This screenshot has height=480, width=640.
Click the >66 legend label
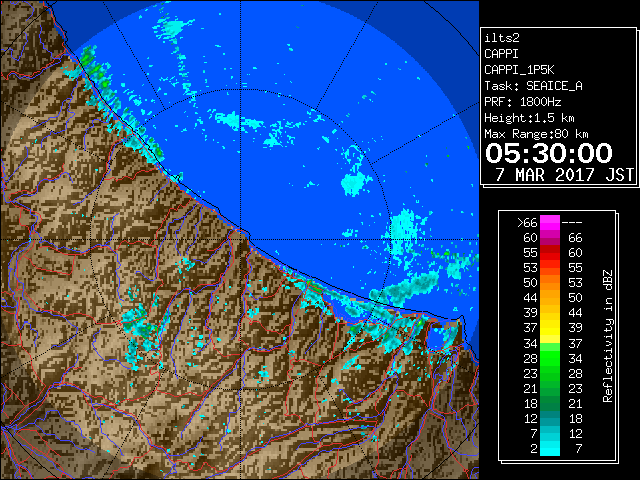point(527,223)
